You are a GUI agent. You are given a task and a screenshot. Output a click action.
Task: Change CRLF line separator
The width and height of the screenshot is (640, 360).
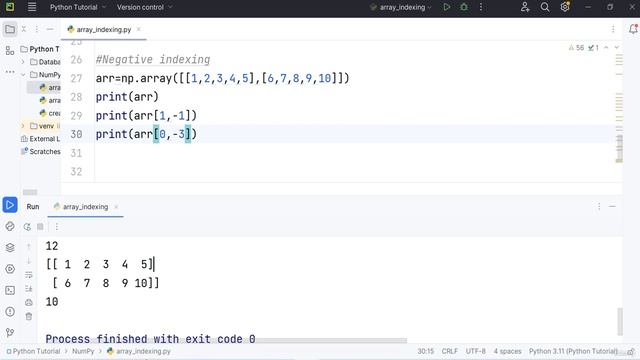[449, 351]
